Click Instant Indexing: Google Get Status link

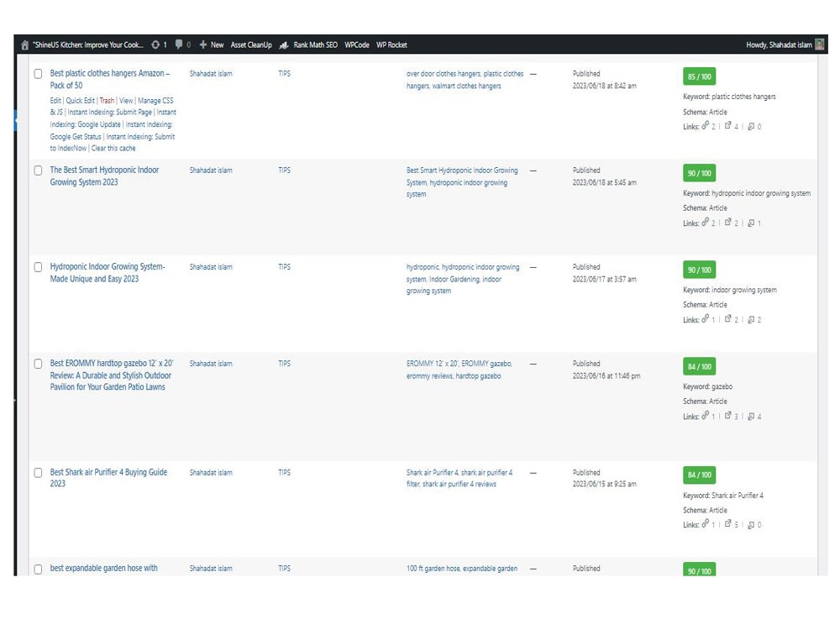coord(112,131)
